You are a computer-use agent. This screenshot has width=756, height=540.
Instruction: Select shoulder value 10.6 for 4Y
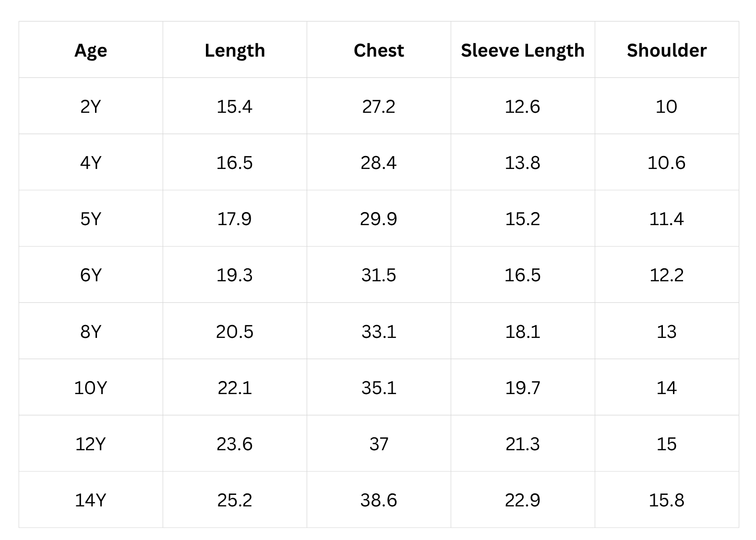(667, 163)
